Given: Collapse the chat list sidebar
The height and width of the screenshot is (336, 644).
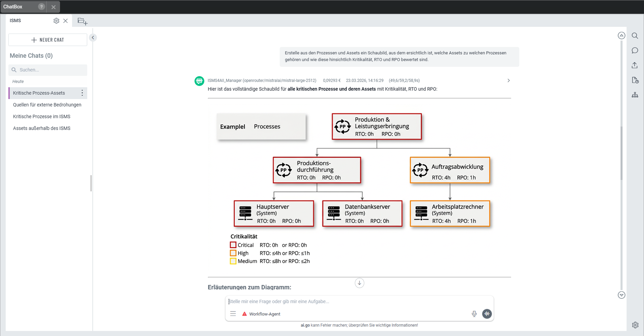Looking at the screenshot, I should click(93, 38).
